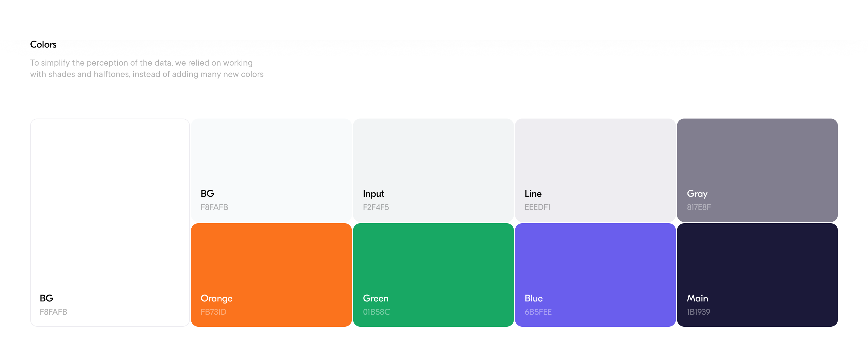Click the Orange label text
Screen dimensions: 868x355
point(216,298)
